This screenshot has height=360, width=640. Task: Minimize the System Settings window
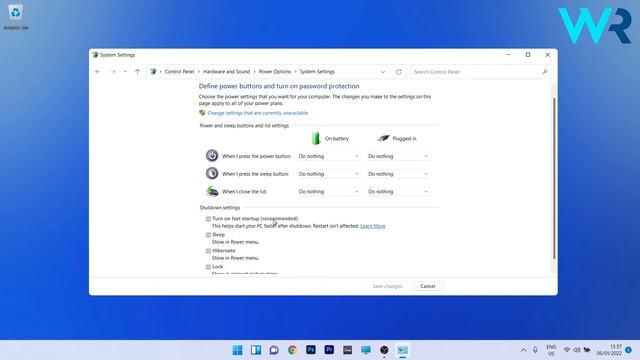click(509, 55)
